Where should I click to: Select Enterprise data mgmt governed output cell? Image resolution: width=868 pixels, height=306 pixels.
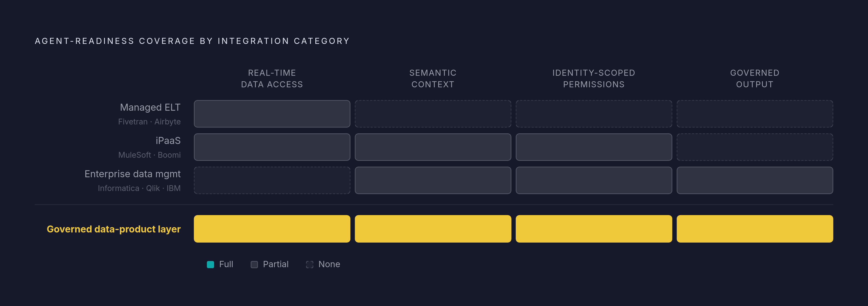[x=755, y=180]
